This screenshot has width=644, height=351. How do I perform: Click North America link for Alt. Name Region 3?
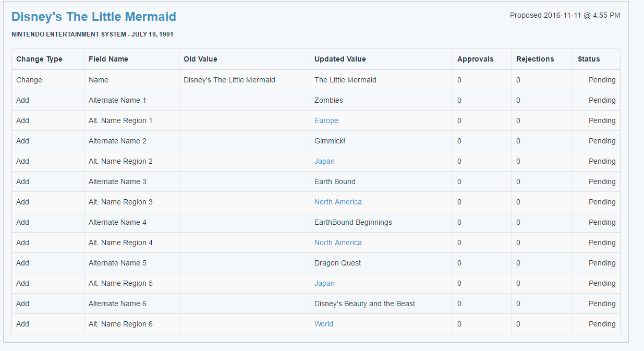(x=338, y=202)
